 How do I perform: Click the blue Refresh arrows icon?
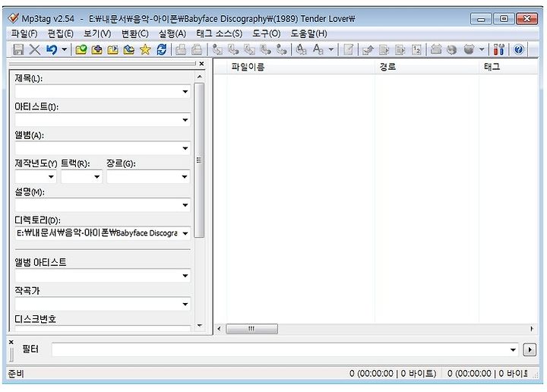tap(161, 49)
